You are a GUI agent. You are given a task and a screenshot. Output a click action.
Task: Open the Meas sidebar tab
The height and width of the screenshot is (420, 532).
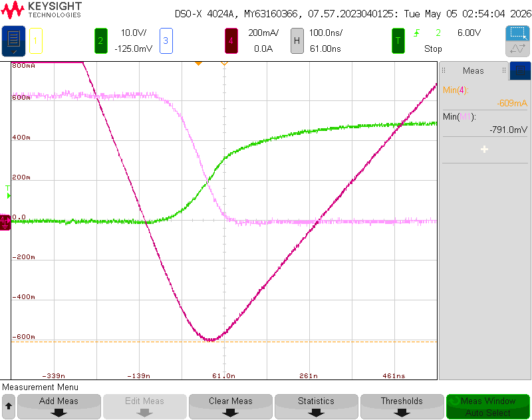point(473,70)
